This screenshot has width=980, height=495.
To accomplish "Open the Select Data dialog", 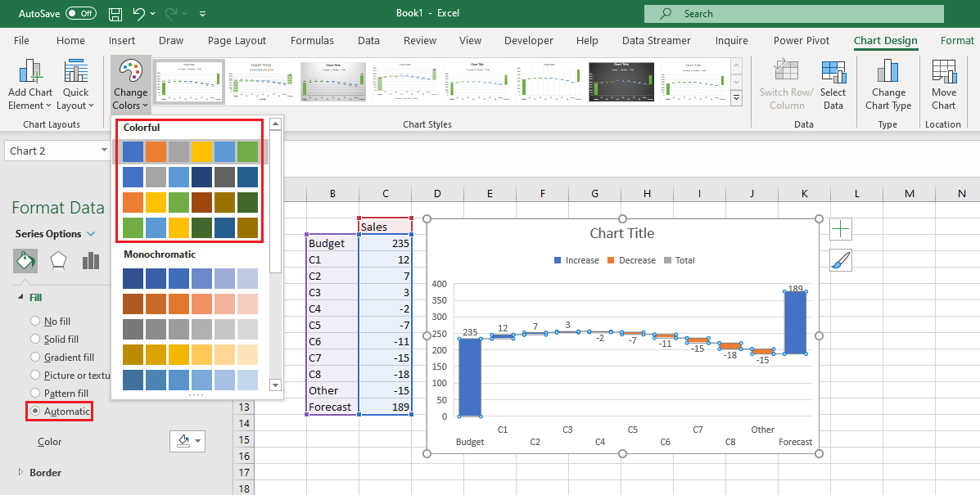I will [833, 84].
